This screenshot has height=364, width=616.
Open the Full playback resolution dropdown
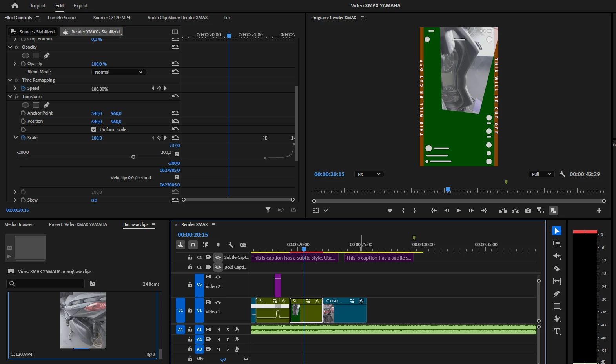541,174
